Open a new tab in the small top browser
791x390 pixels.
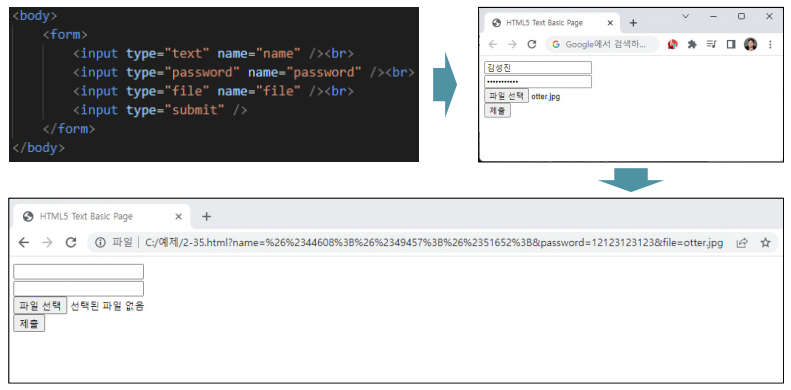(x=634, y=23)
